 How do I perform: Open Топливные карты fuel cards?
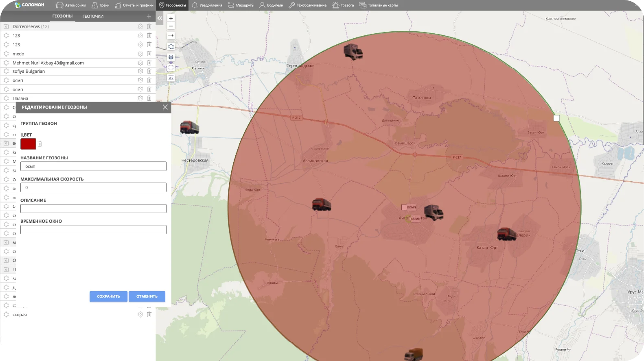379,5
